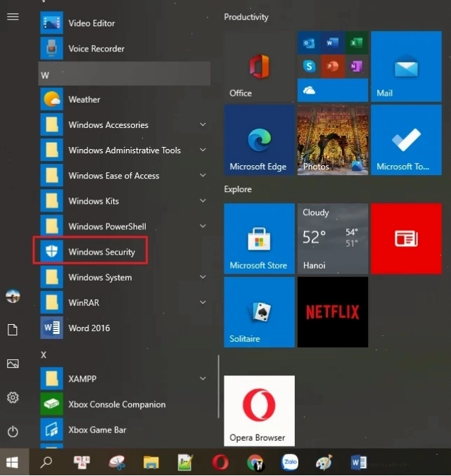Expand Start menu hamburger navigation
The image size is (451, 476).
[13, 17]
